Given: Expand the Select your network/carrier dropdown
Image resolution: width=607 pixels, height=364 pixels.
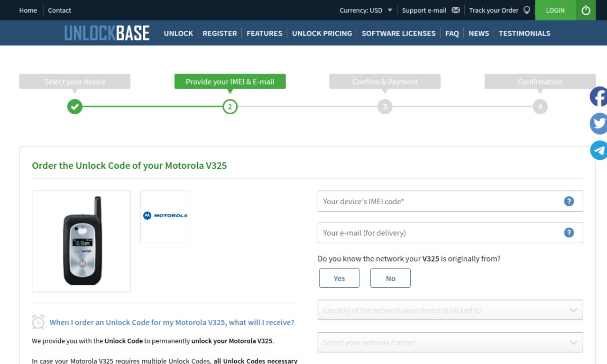Looking at the screenshot, I should 451,343.
